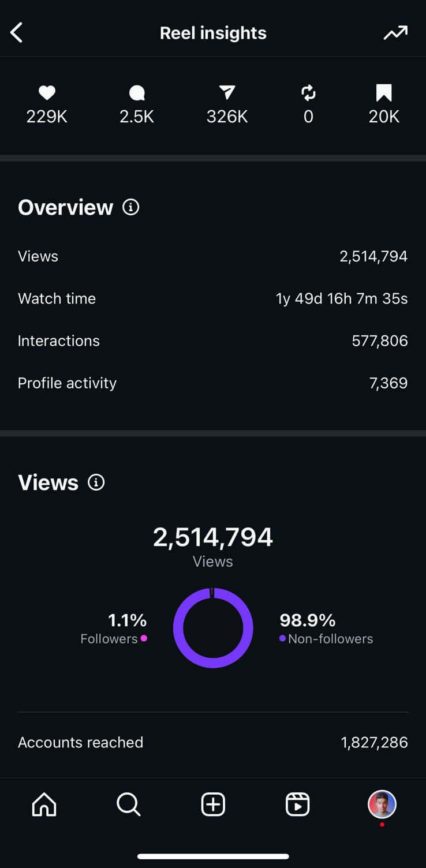426x868 pixels.
Task: Open profile via the avatar picture
Action: [x=382, y=805]
